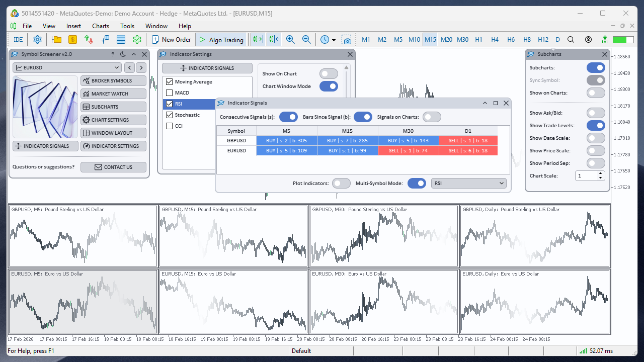Click the clock icon in the toolbar
Viewport: 644px width, 362px height.
click(x=325, y=39)
